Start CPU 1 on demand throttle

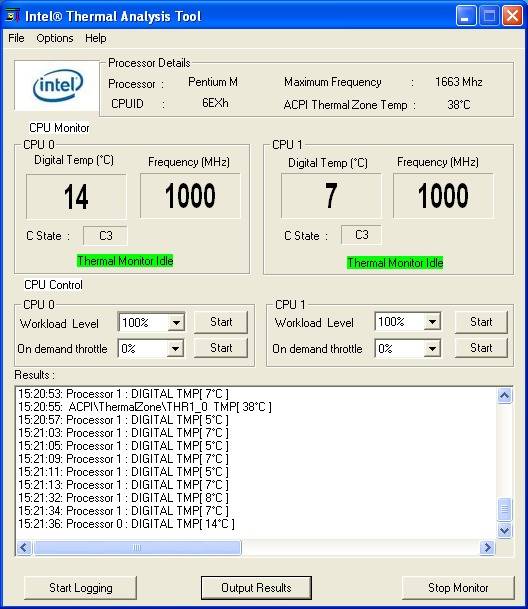[x=481, y=348]
